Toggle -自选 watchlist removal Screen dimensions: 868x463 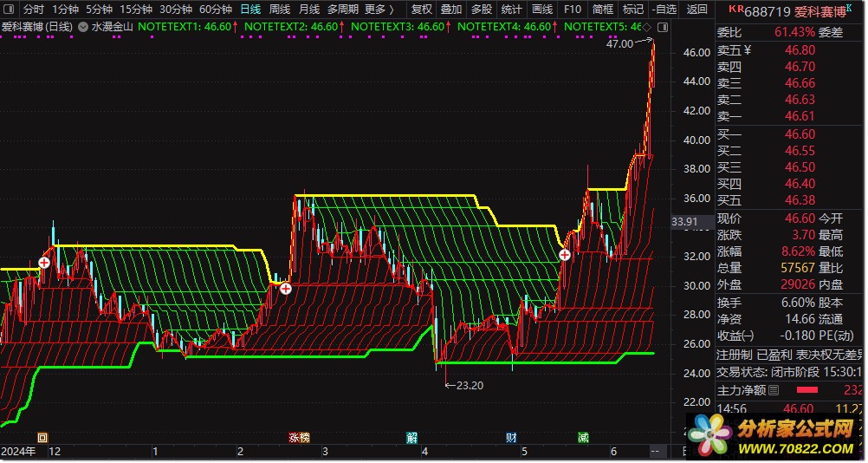[664, 10]
